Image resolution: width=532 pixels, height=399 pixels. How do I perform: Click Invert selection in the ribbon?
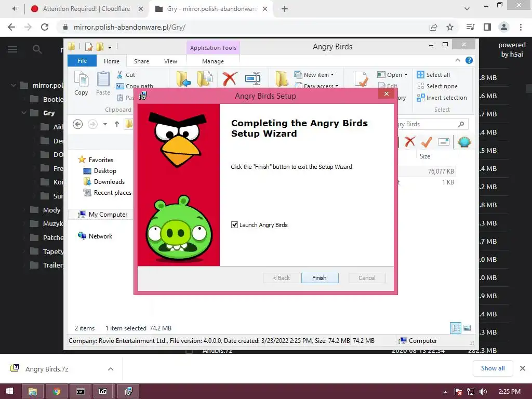click(442, 98)
